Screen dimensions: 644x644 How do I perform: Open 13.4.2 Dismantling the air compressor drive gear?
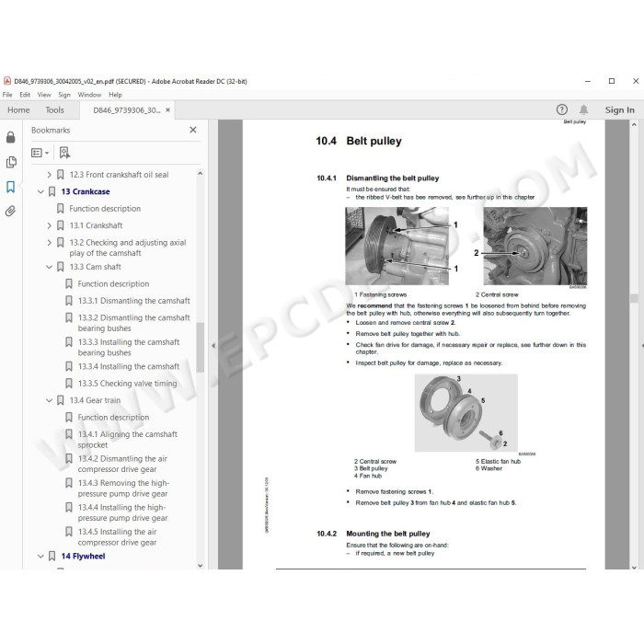122,464
